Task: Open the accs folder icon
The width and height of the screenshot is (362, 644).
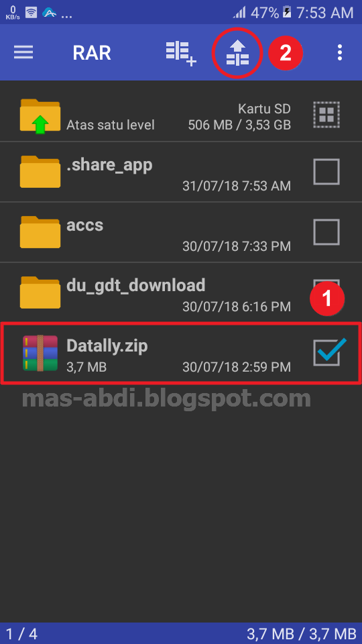Action: [x=40, y=231]
